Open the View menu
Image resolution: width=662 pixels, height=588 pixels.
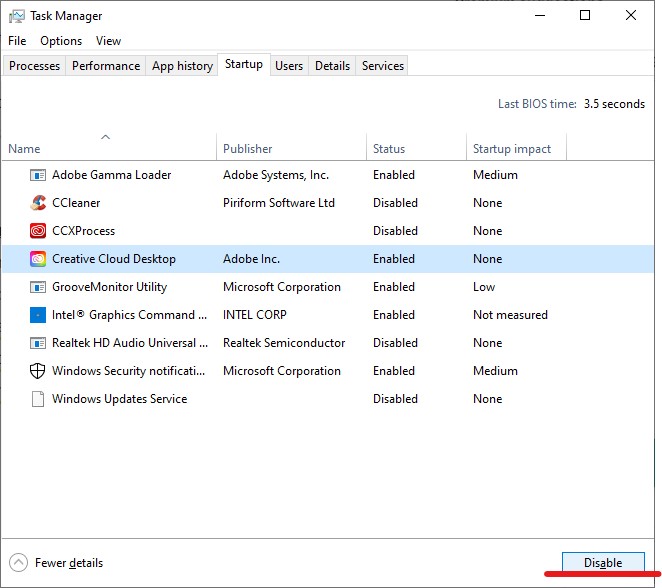(108, 41)
